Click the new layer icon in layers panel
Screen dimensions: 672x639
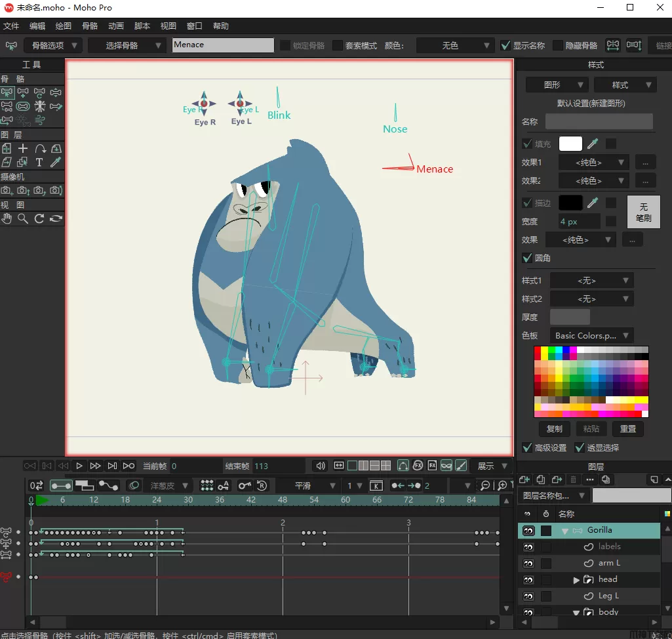click(x=524, y=480)
